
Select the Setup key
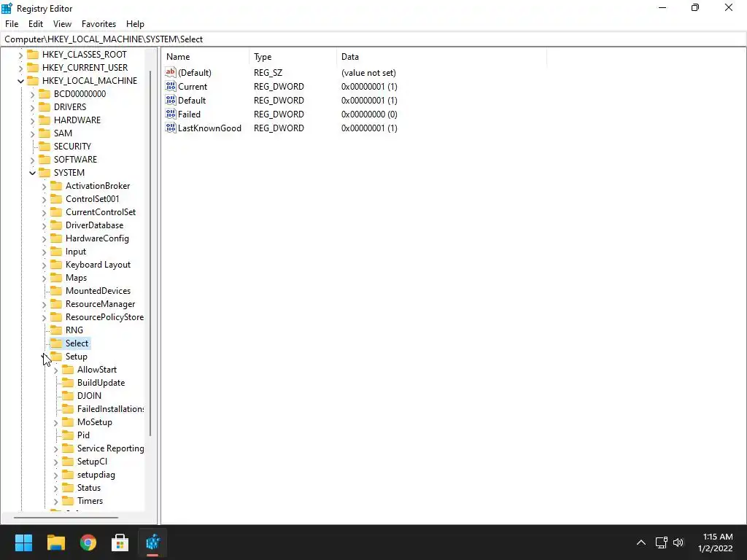(x=76, y=356)
